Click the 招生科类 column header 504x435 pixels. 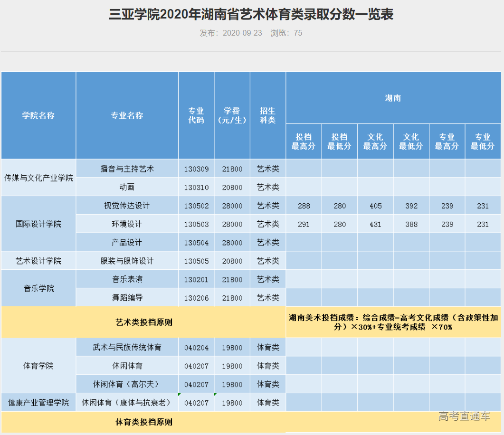tap(267, 115)
